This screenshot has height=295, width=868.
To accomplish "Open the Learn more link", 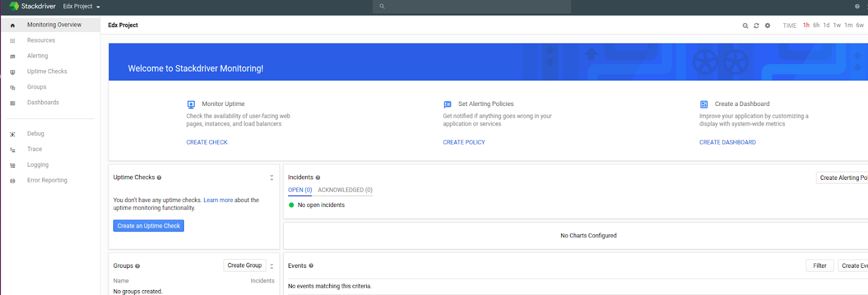I will point(218,200).
